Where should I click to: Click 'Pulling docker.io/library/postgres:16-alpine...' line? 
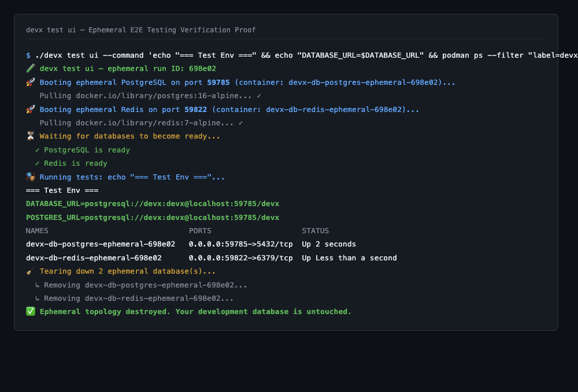pos(150,96)
